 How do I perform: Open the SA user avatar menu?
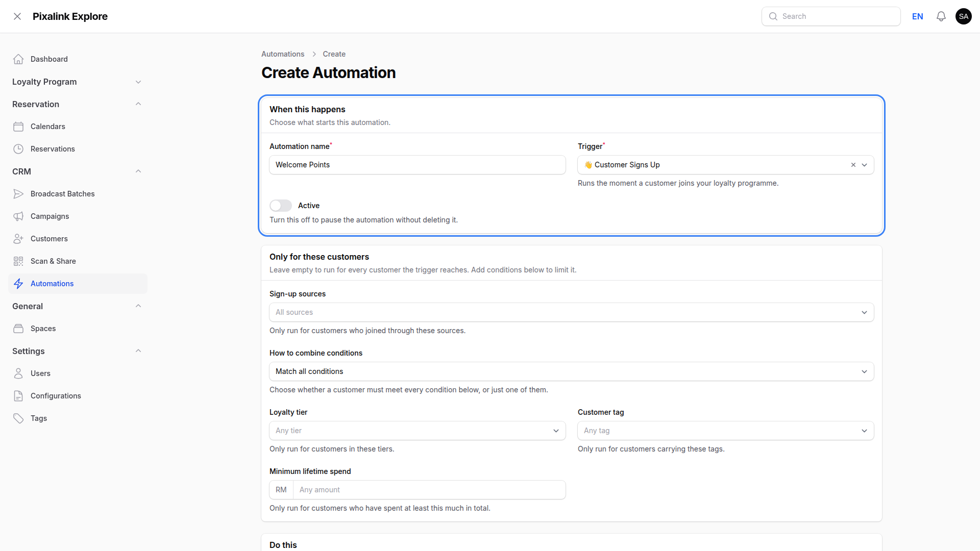point(964,16)
